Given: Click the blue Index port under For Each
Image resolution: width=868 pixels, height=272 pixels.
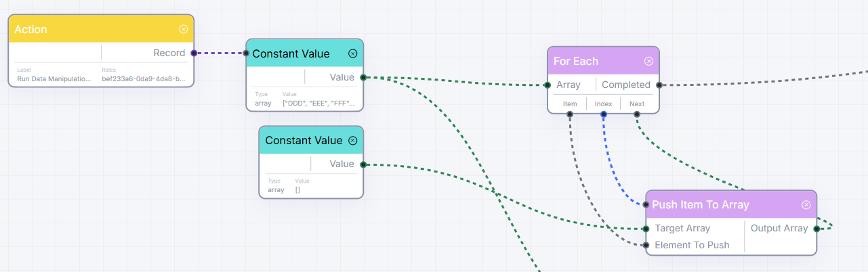Looking at the screenshot, I should 603,114.
